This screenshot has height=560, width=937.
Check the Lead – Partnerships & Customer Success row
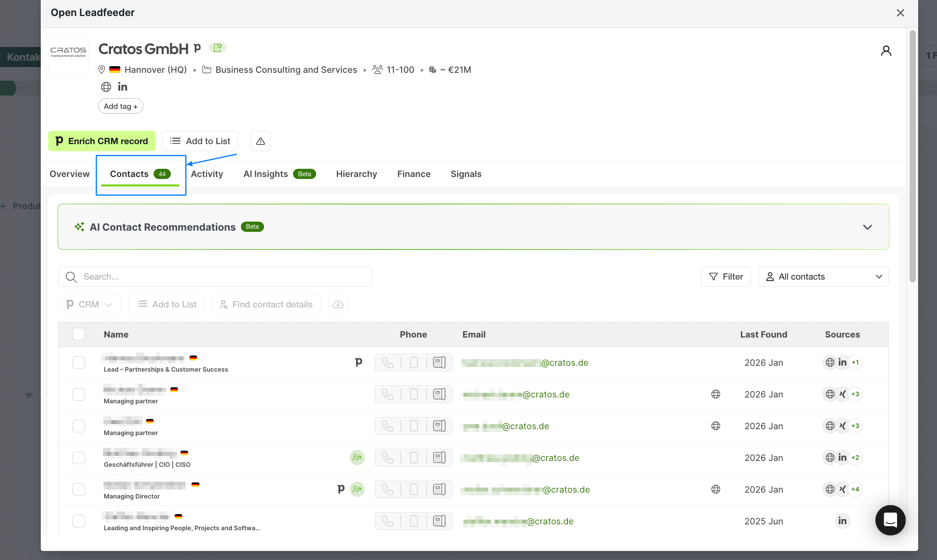coord(79,363)
